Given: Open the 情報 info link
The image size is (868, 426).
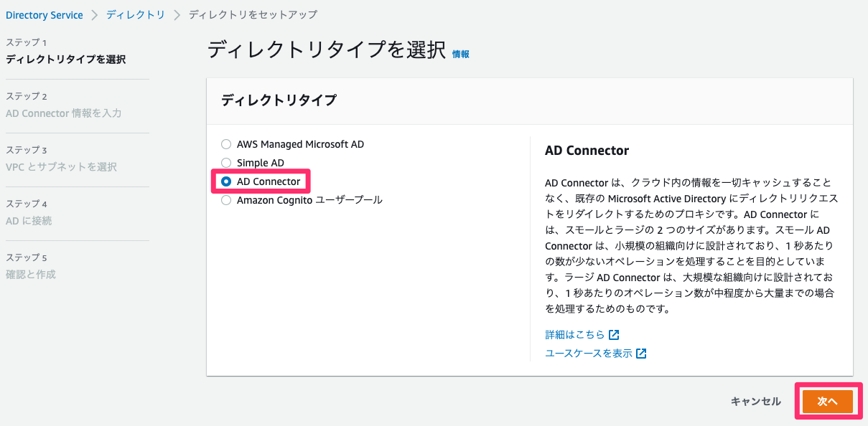Looking at the screenshot, I should 461,54.
